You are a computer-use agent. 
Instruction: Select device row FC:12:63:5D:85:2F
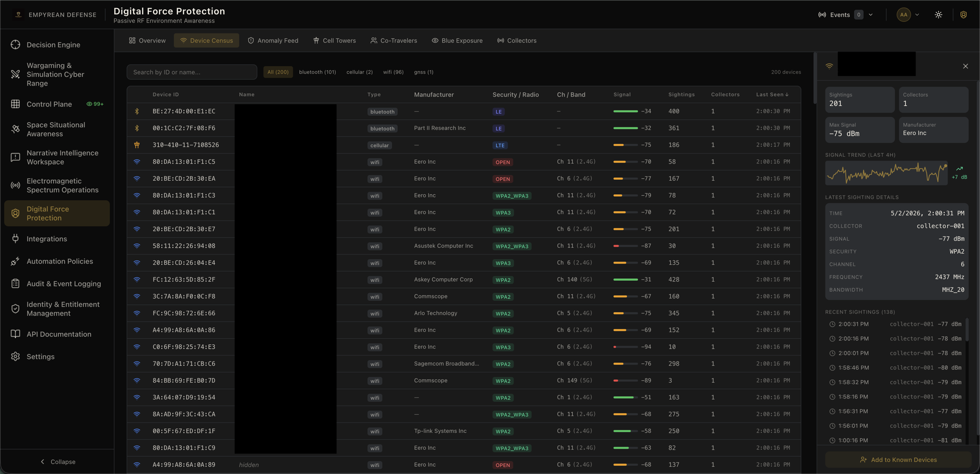point(464,279)
